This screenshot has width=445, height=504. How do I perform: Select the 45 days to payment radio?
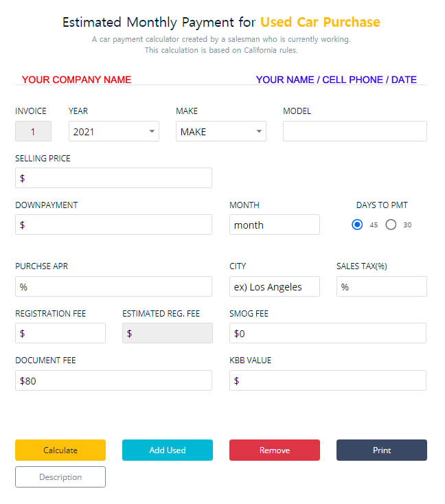point(357,225)
